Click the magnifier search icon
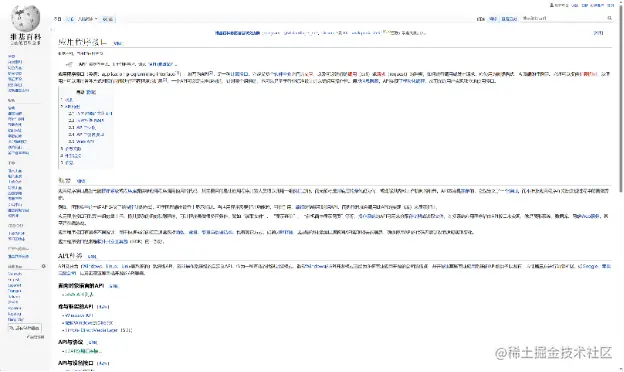Viewport: 624px width, 372px height. [609, 18]
